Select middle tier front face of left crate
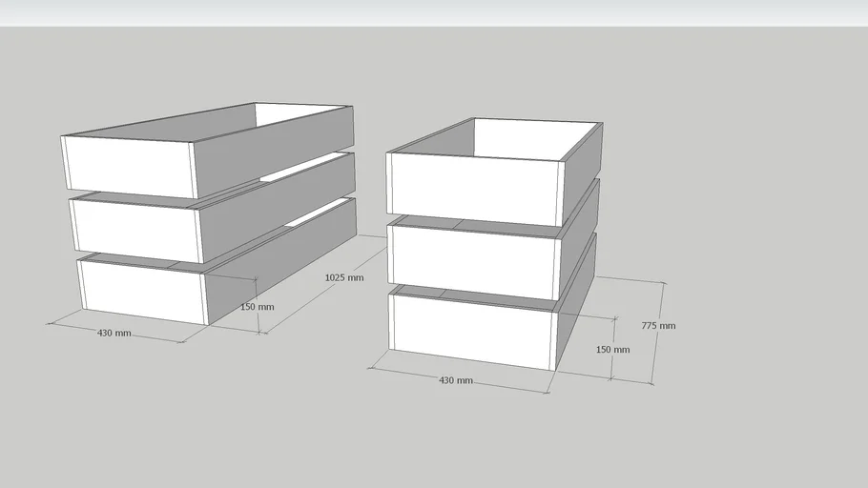This screenshot has width=868, height=488. (135, 228)
